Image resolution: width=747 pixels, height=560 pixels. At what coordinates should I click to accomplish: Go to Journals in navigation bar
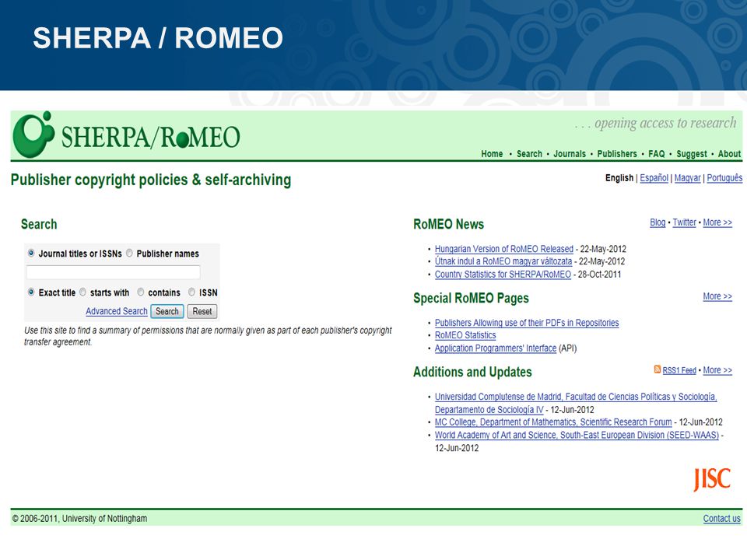570,154
